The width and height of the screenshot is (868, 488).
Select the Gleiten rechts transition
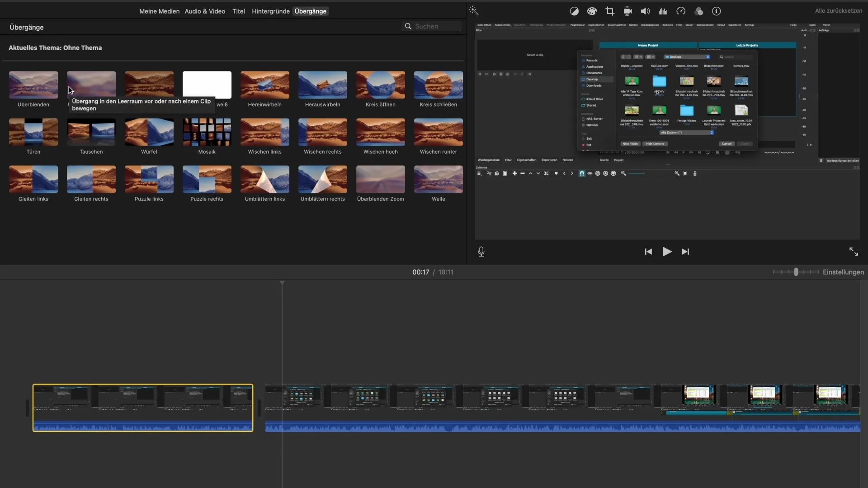91,179
